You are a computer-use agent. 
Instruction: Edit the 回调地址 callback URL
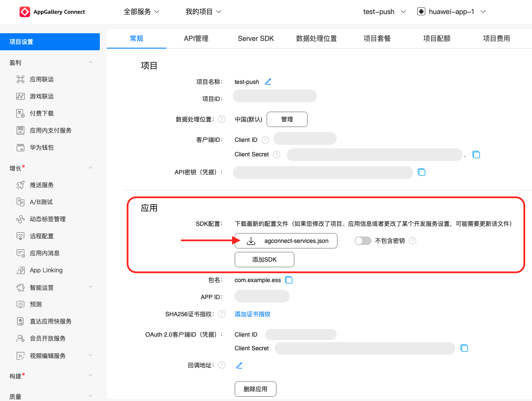click(239, 365)
